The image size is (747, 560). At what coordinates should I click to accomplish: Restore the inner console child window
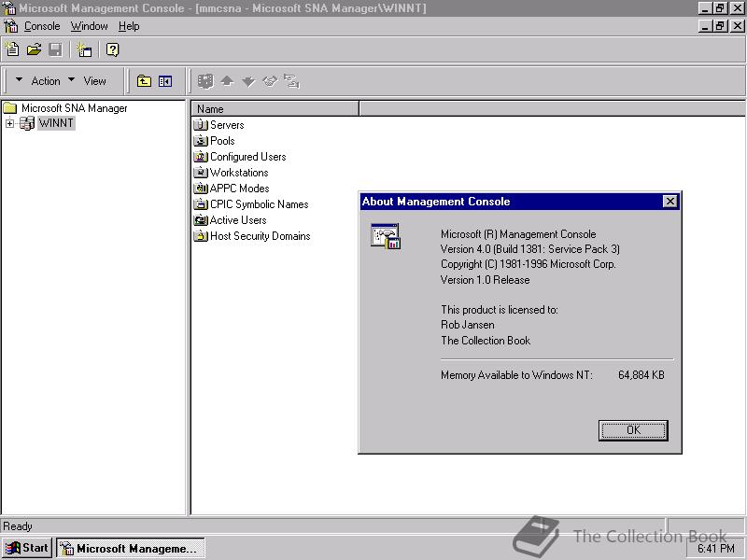(x=720, y=26)
